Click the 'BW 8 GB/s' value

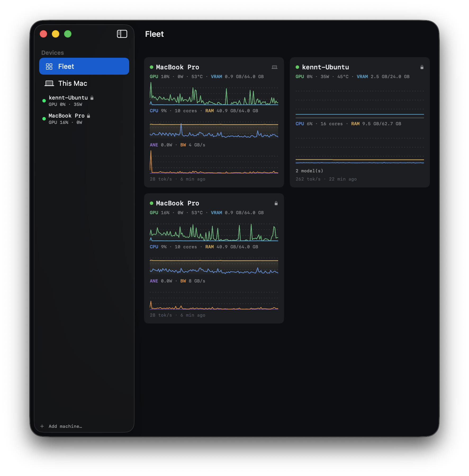(x=193, y=281)
